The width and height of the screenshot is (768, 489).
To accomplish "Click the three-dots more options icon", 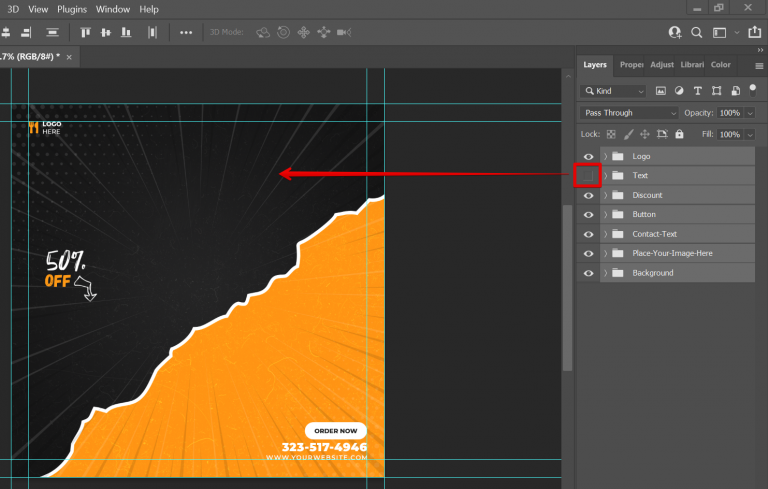I will click(186, 32).
